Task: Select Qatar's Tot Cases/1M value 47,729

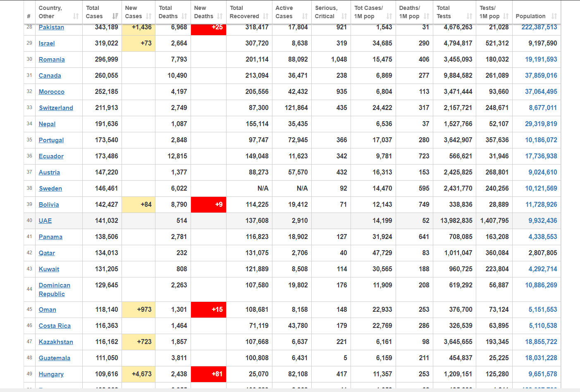Action: coord(382,253)
